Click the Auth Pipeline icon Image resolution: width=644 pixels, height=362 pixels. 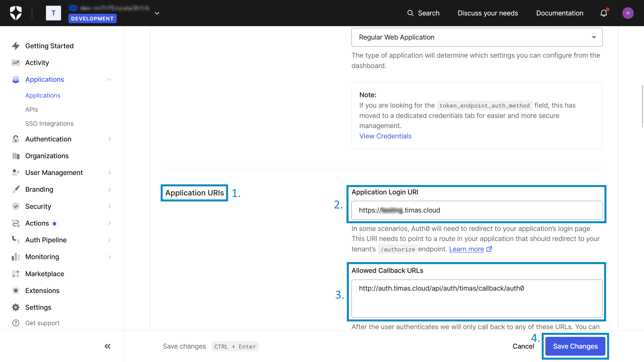tap(16, 240)
